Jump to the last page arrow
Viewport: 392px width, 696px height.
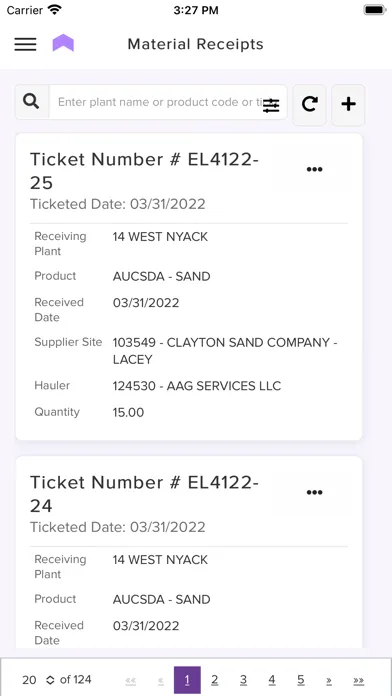(x=358, y=680)
